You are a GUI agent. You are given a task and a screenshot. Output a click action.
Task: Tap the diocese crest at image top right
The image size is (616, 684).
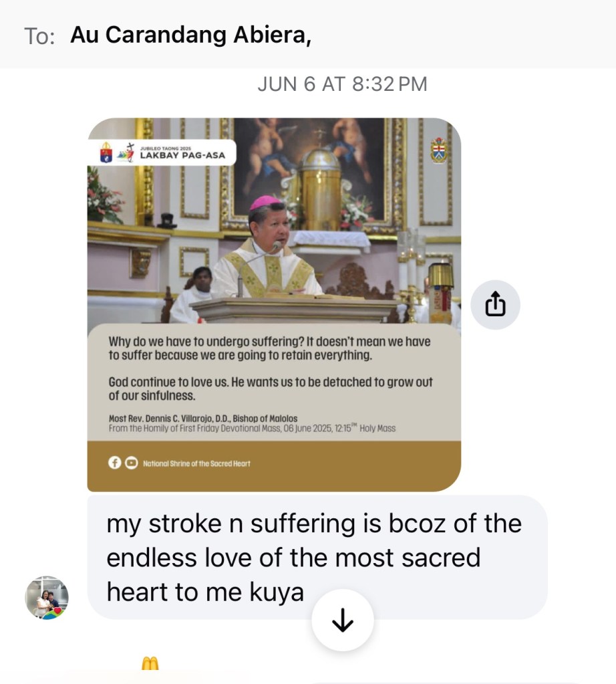click(438, 150)
